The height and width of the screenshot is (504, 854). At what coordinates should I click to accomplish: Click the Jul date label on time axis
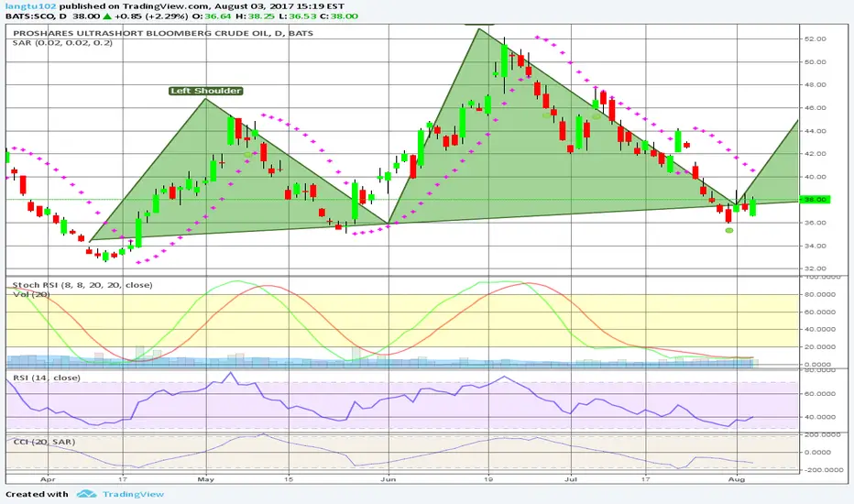[x=571, y=479]
